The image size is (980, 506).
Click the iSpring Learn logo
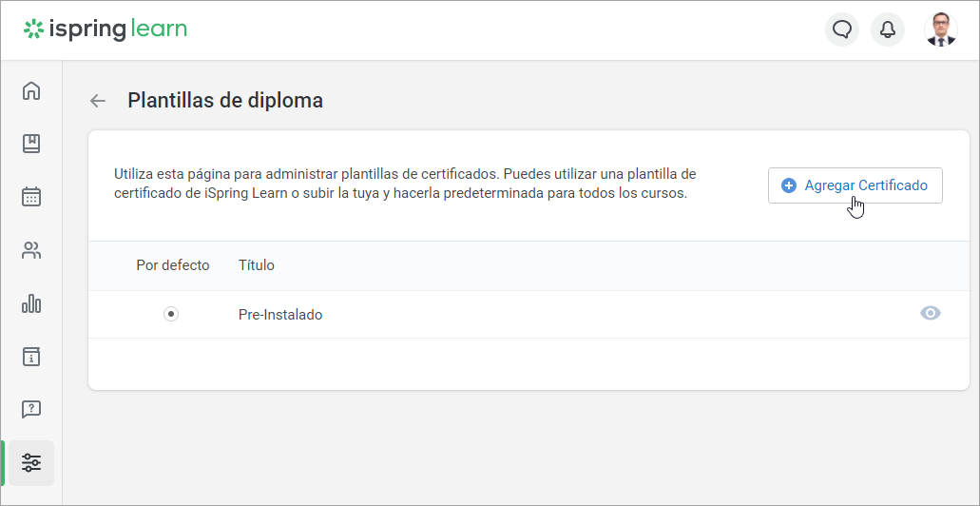(x=106, y=29)
